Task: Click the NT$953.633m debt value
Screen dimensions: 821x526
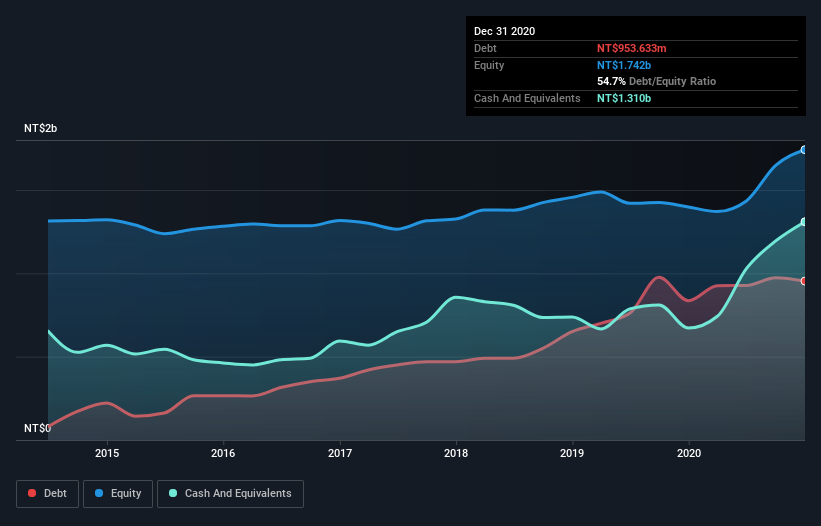Action: pos(631,48)
